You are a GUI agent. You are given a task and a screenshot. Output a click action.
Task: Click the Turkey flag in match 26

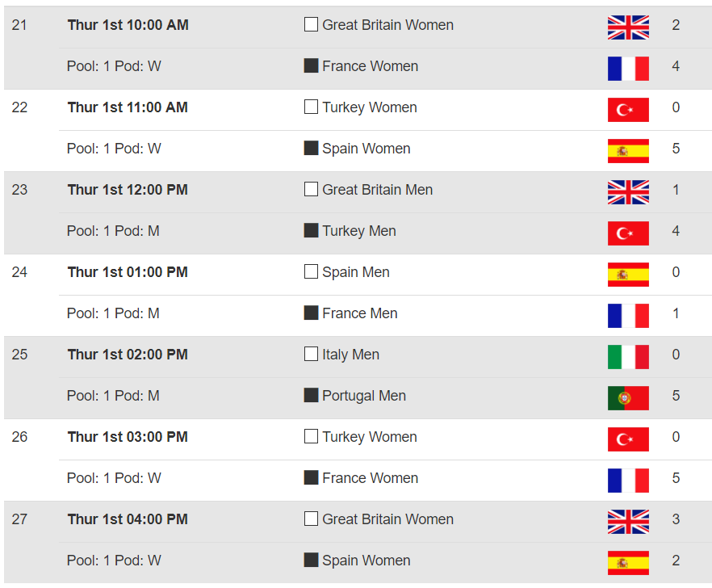[x=628, y=439]
